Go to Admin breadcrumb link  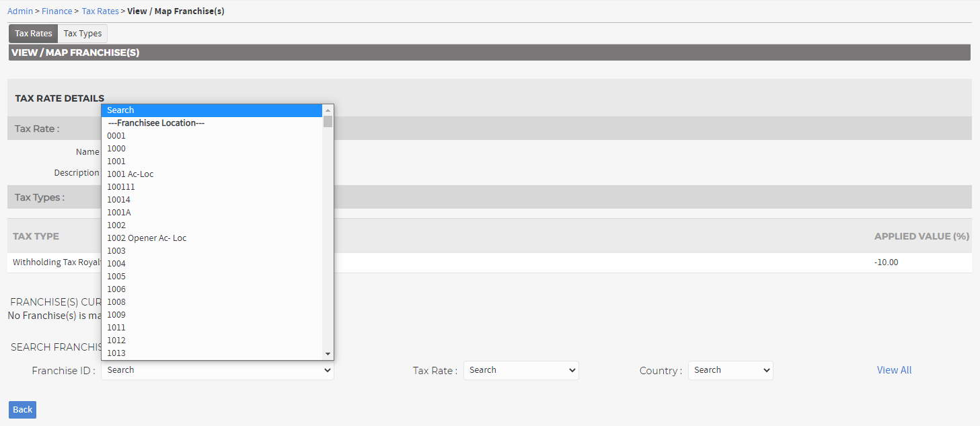point(20,11)
